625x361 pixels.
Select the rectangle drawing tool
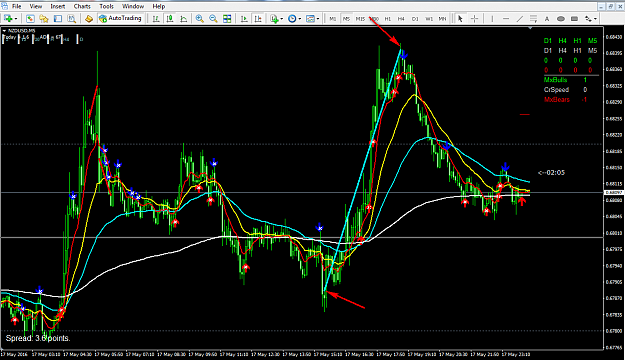point(574,18)
